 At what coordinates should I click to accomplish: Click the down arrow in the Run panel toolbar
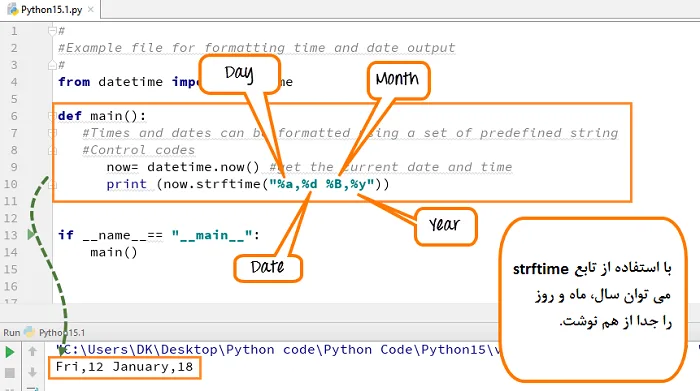point(32,372)
